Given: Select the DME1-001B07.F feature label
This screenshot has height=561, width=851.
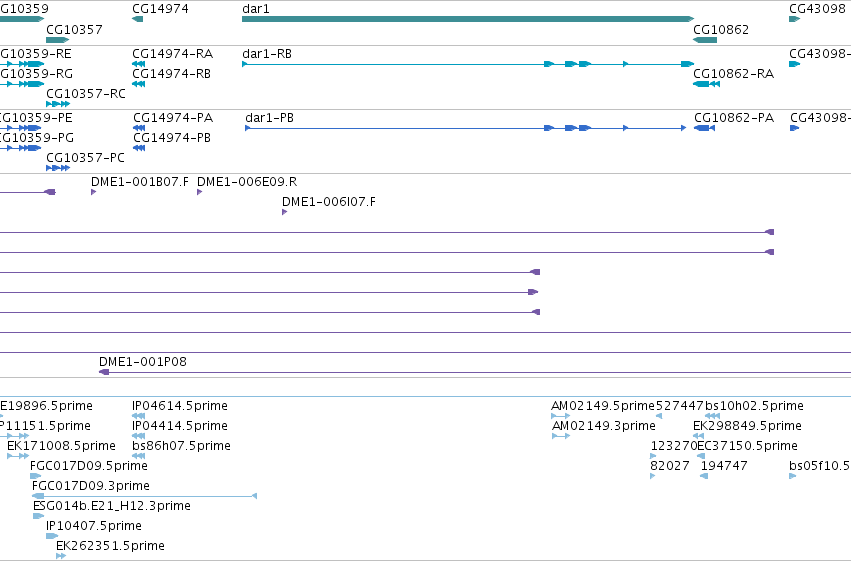Looking at the screenshot, I should tap(140, 182).
